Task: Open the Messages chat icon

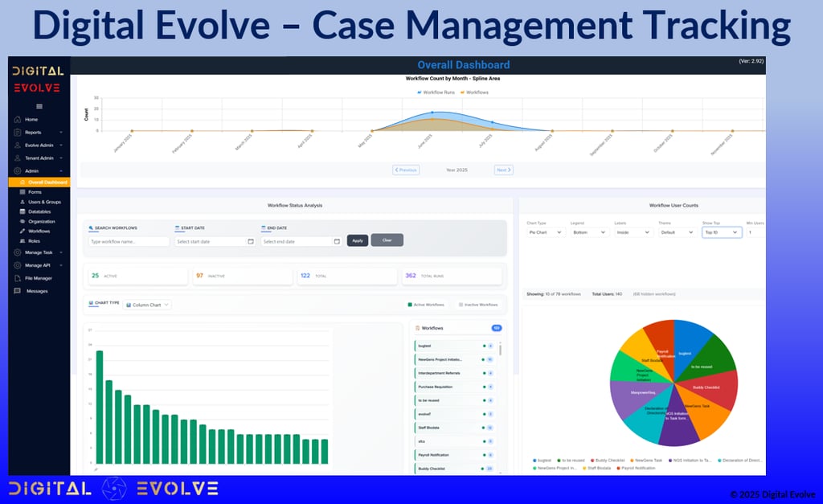Action: [x=18, y=291]
